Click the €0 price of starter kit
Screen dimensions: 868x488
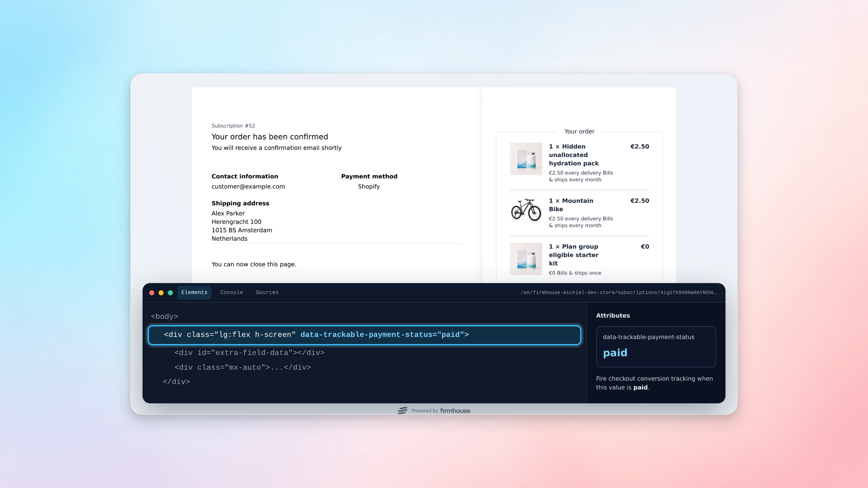(645, 246)
